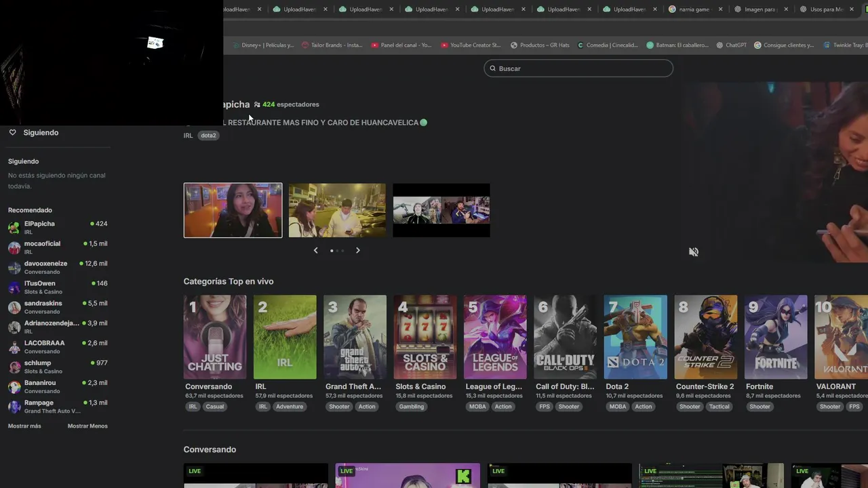This screenshot has height=488, width=868.
Task: Open the IRL grass category card
Action: pyautogui.click(x=285, y=337)
